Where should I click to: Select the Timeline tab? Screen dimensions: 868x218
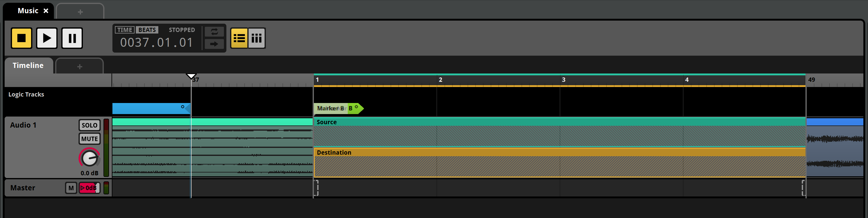28,65
